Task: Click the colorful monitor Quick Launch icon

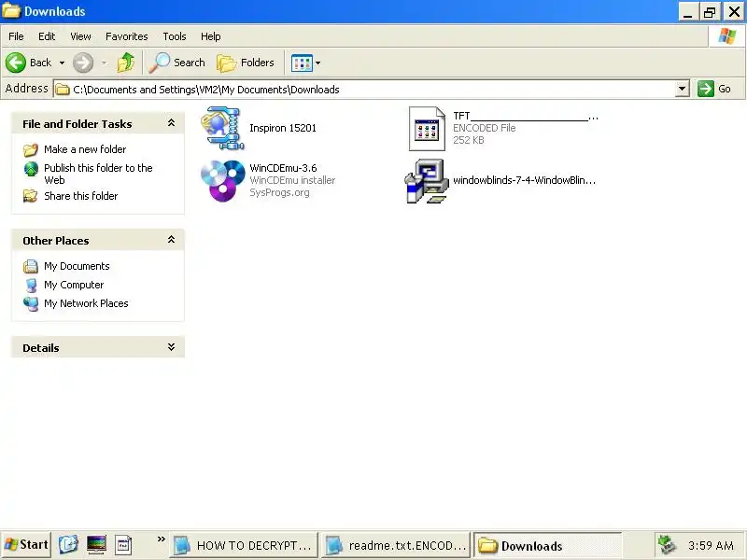Action: (x=97, y=544)
